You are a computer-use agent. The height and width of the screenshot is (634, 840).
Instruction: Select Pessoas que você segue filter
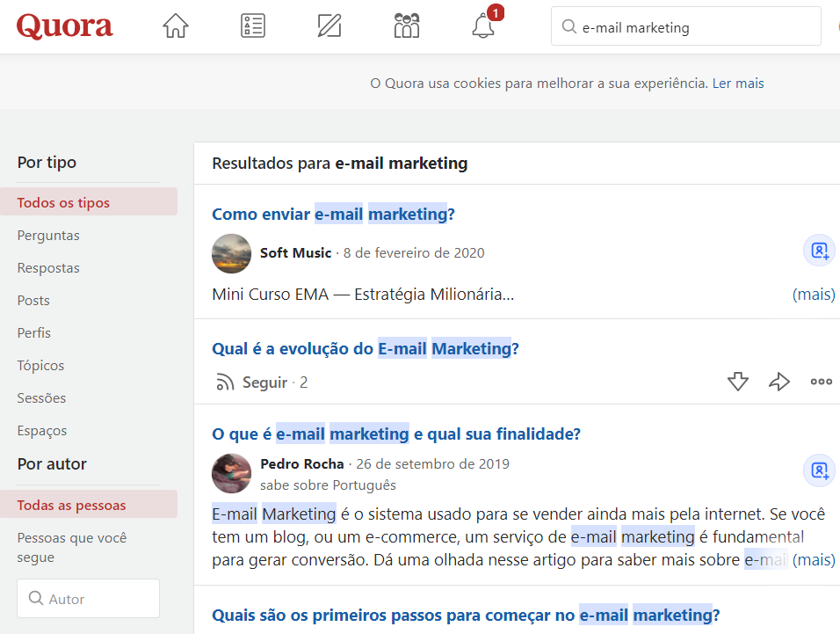tap(72, 547)
